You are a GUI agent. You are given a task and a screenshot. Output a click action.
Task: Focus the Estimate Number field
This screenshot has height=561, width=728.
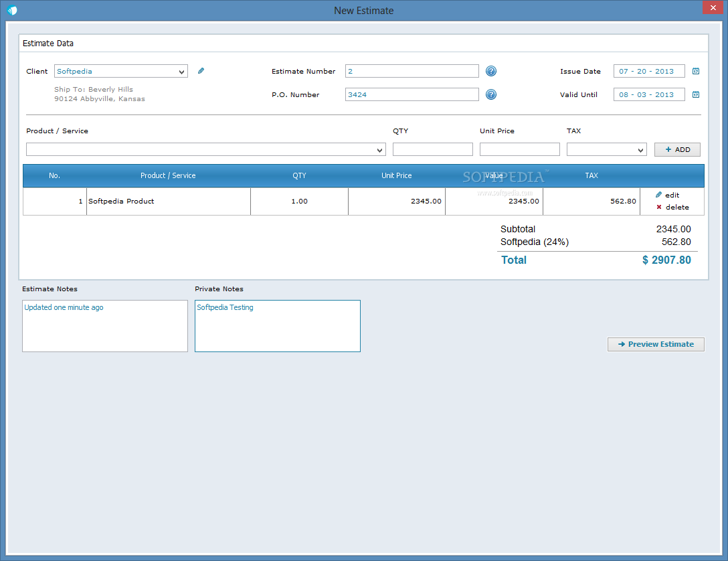412,71
